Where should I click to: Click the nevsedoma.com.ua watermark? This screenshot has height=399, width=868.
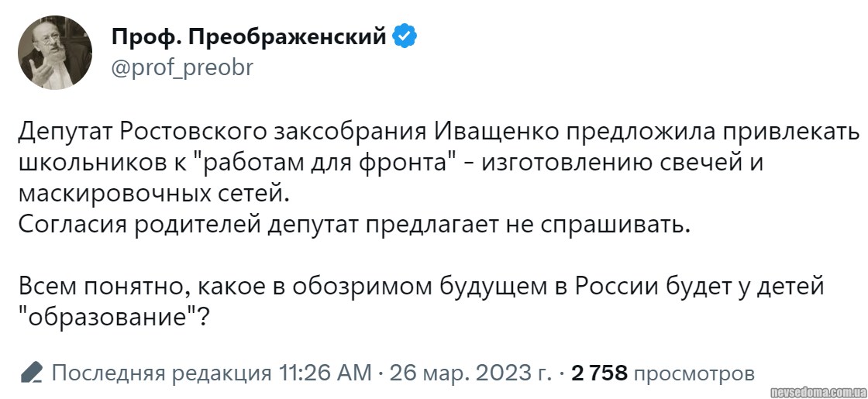point(818,390)
